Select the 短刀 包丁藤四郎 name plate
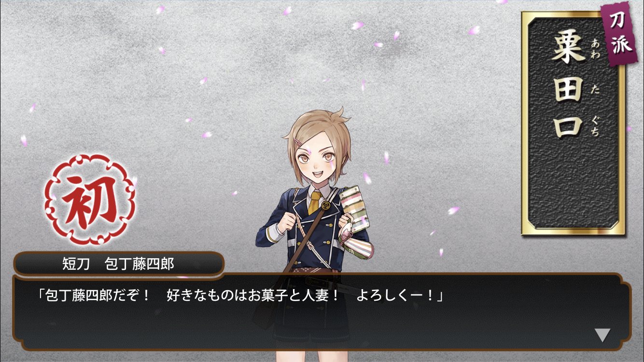Image resolution: width=644 pixels, height=362 pixels. pyautogui.click(x=119, y=264)
